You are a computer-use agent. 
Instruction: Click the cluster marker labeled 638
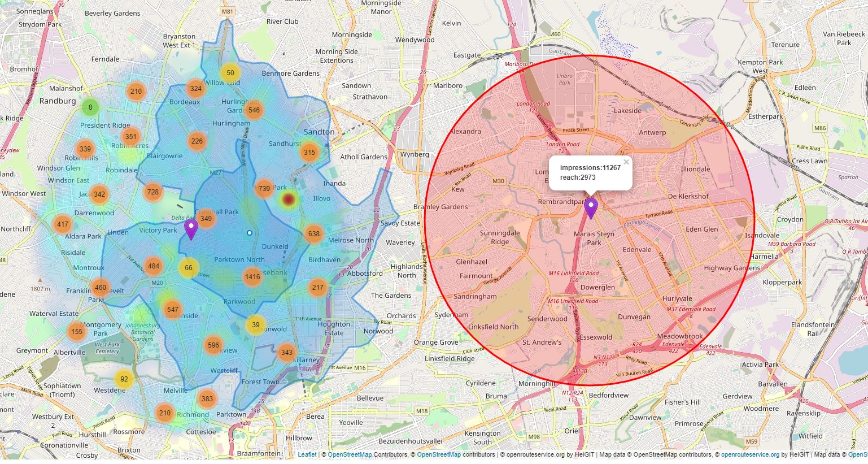pos(314,233)
